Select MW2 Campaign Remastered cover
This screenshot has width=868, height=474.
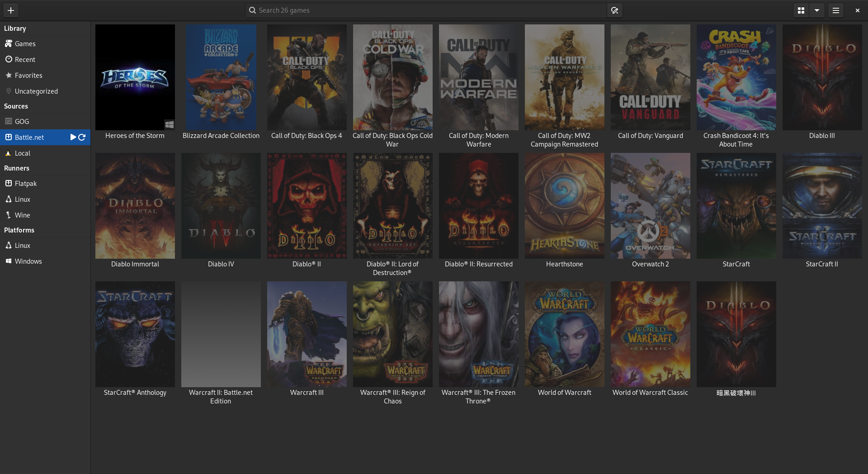[x=565, y=77]
